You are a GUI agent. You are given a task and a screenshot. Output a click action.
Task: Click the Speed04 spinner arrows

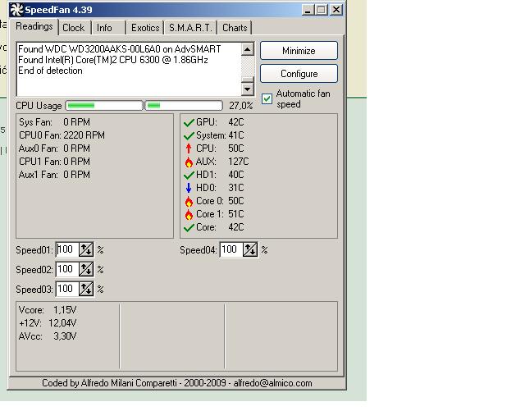tap(250, 249)
